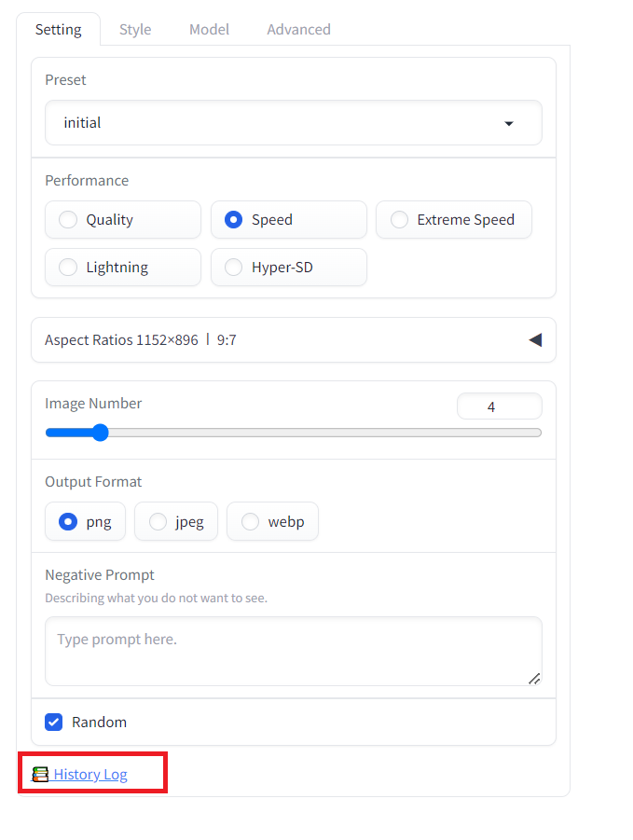
Task: Select the Hyper-SD radio button
Action: (289, 267)
